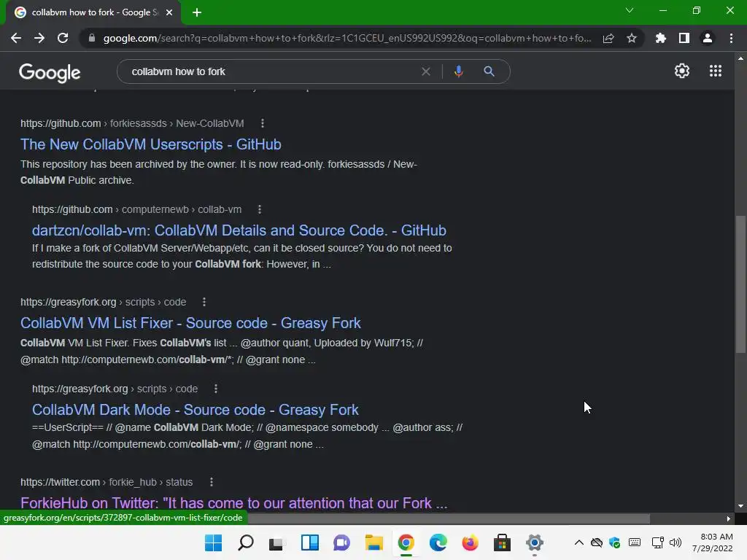This screenshot has width=747, height=560.
Task: Open the Widgets panel on taskbar
Action: pyautogui.click(x=309, y=542)
